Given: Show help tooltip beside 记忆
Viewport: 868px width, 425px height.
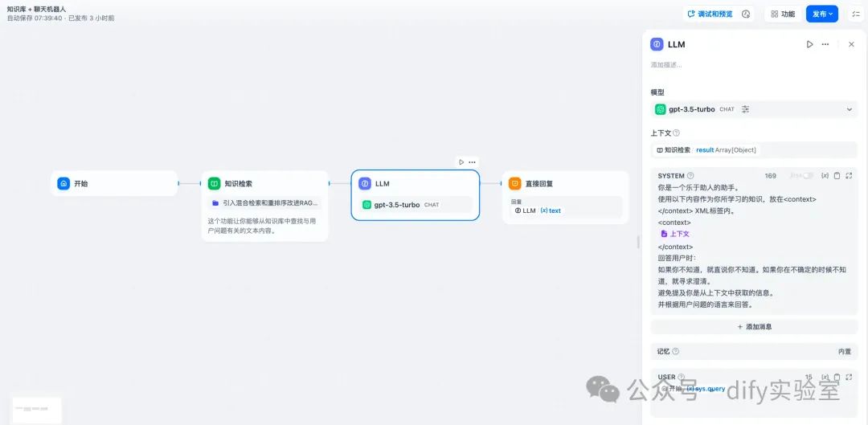Looking at the screenshot, I should pyautogui.click(x=675, y=351).
